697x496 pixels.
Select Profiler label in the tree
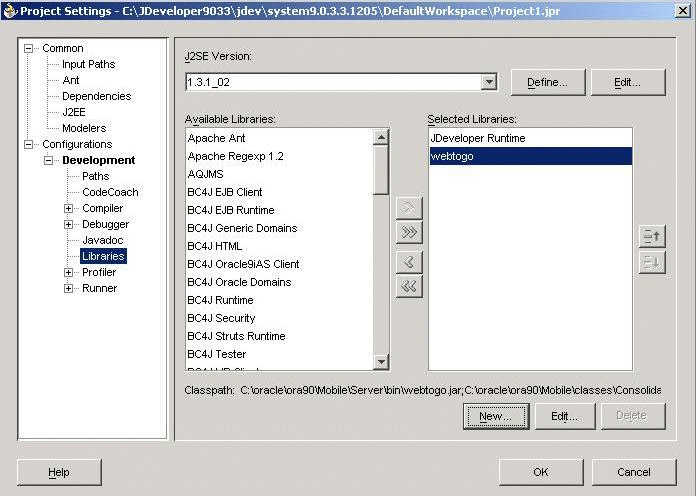tap(99, 272)
